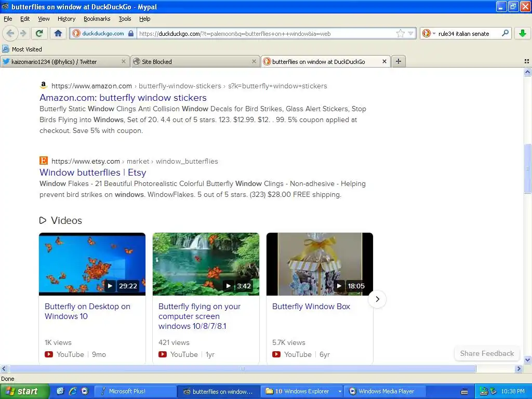This screenshot has height=399, width=532.
Task: Play the Butterfly on Desktop video thumbnail
Action: coord(92,264)
